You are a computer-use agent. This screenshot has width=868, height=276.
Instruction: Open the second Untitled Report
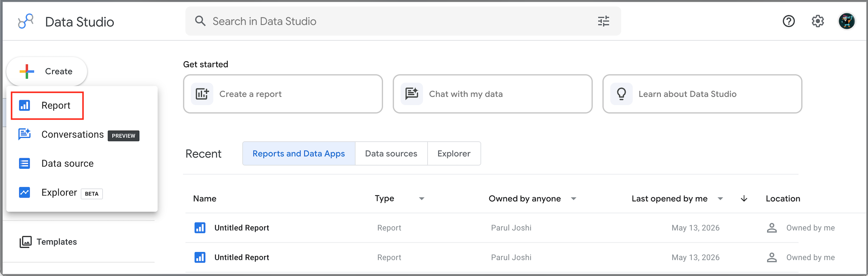(241, 258)
